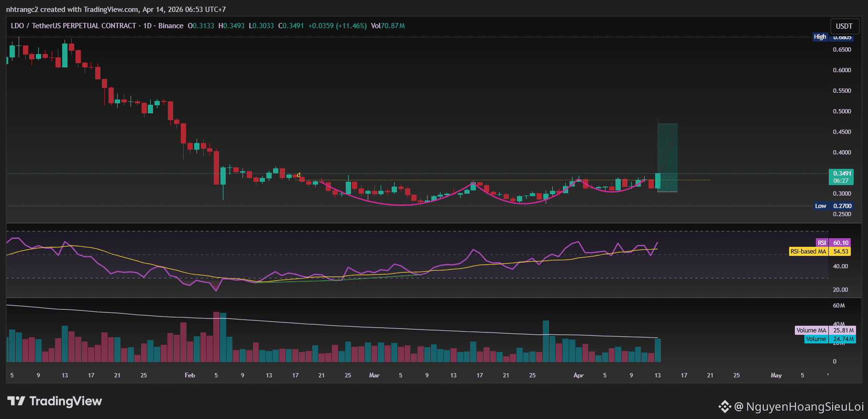Click the low value "L0.3033"
The image size is (868, 419).
click(262, 26)
